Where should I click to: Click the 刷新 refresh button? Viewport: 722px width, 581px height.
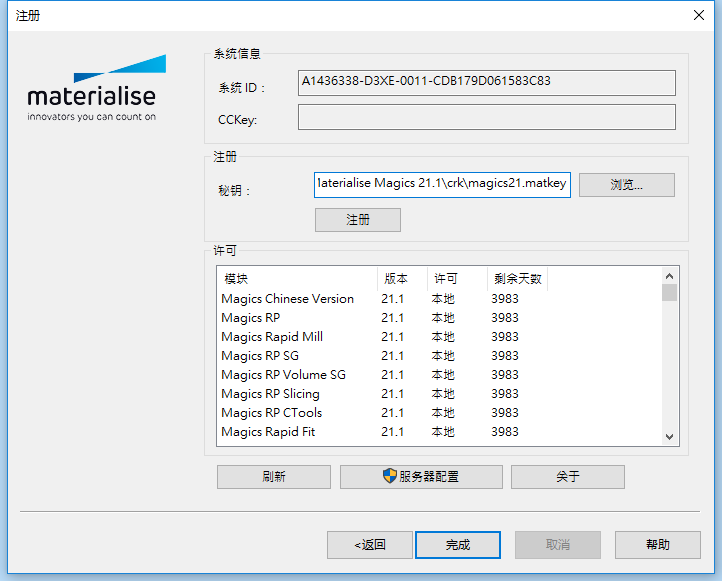273,477
